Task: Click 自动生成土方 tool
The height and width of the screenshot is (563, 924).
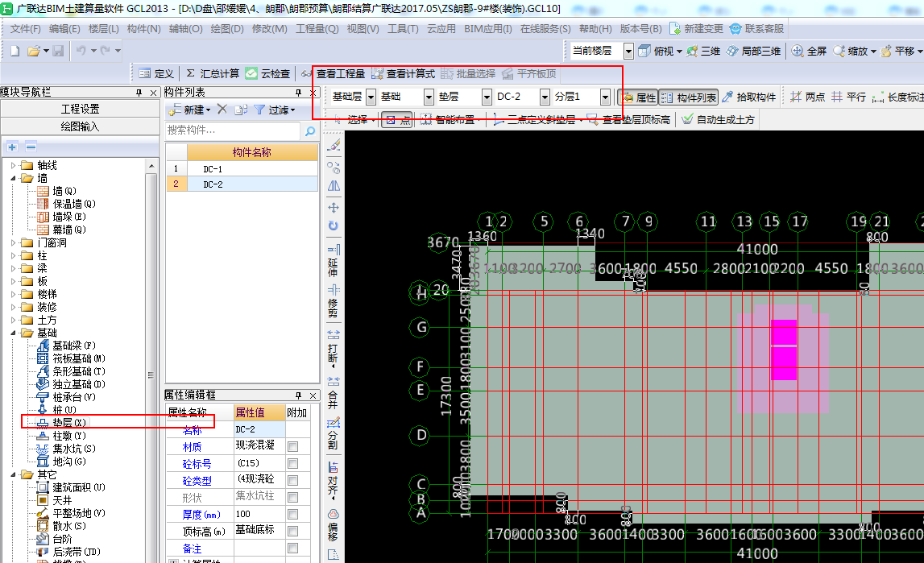Action: point(718,119)
